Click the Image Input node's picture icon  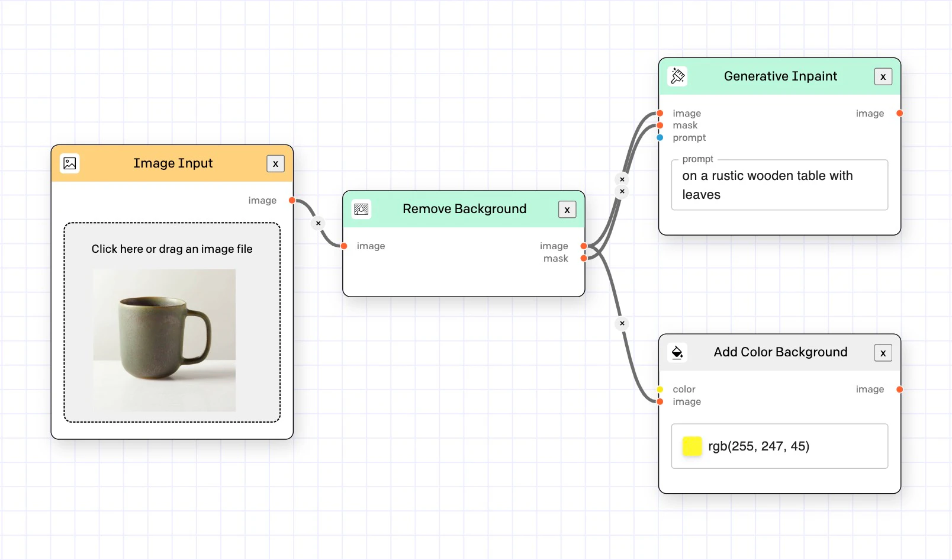69,163
